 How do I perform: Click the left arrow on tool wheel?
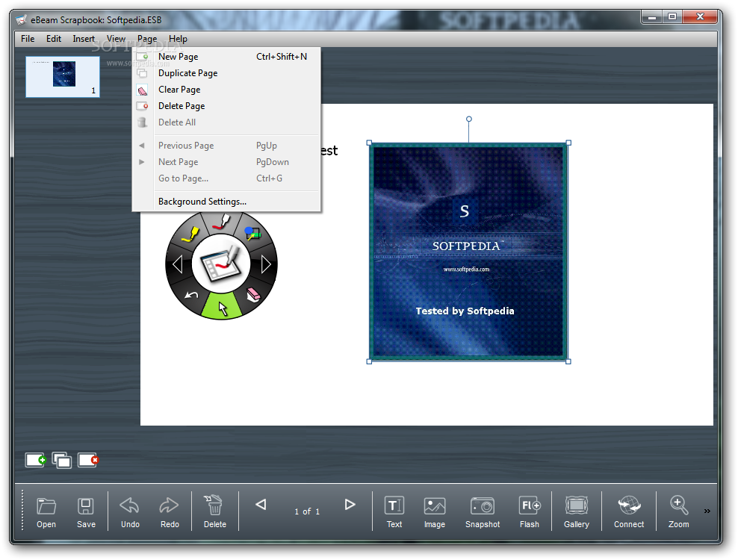[x=178, y=264]
